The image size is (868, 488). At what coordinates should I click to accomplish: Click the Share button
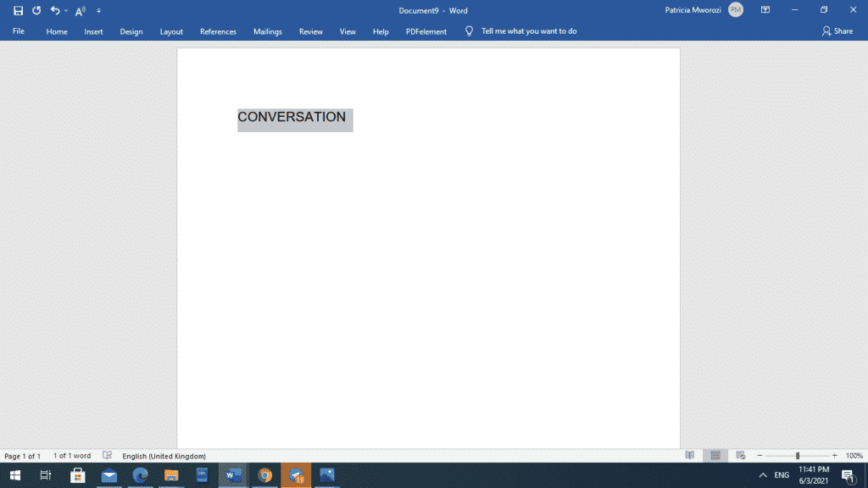point(838,30)
